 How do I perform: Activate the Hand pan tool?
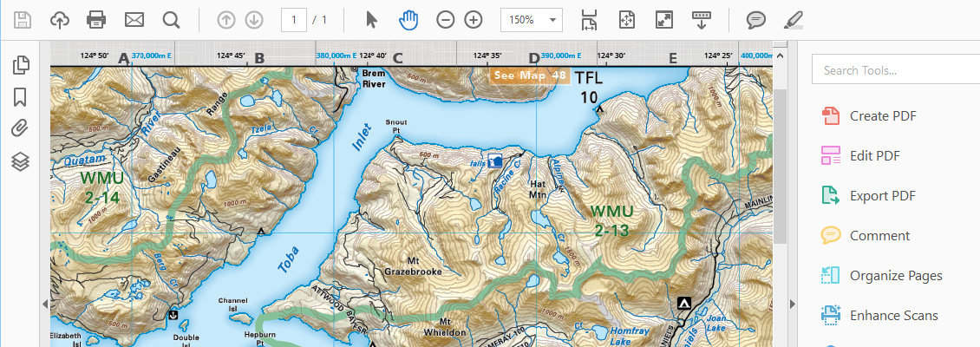408,19
